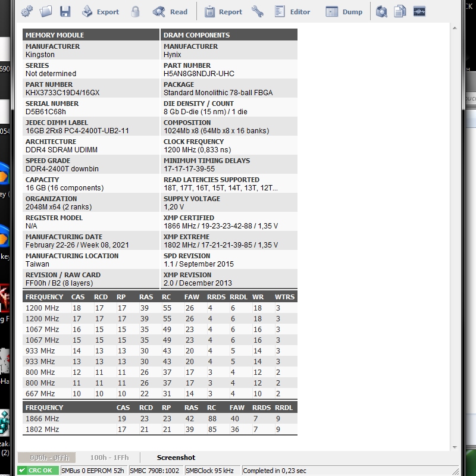Select the 100h - 1FFh tab

pyautogui.click(x=109, y=457)
